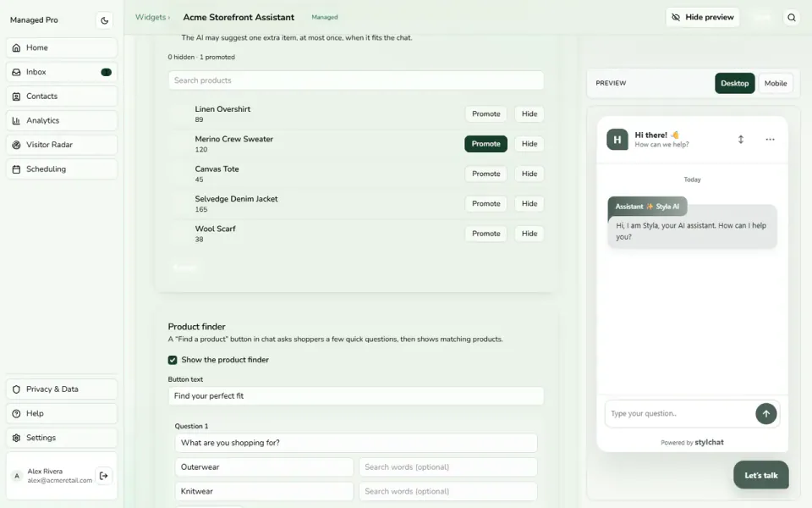The height and width of the screenshot is (508, 812).
Task: Hide the Canvas Tote product
Action: pyautogui.click(x=529, y=174)
